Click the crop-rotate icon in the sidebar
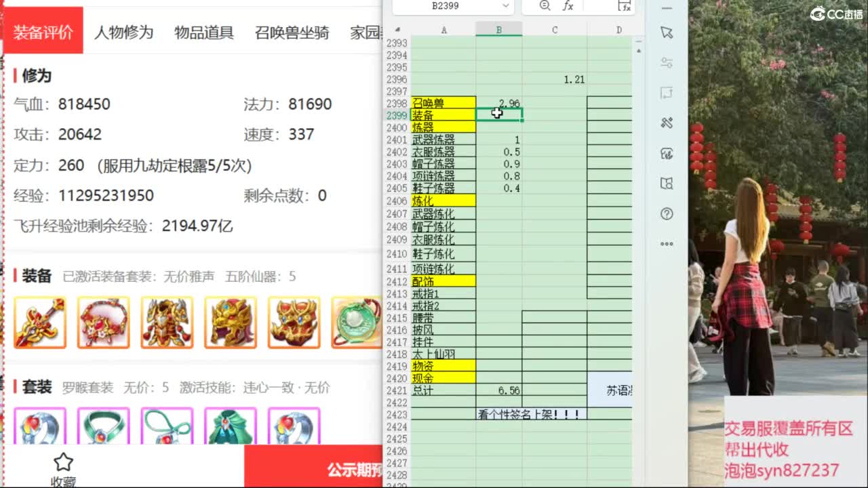Viewport: 868px width, 488px height. tap(667, 93)
